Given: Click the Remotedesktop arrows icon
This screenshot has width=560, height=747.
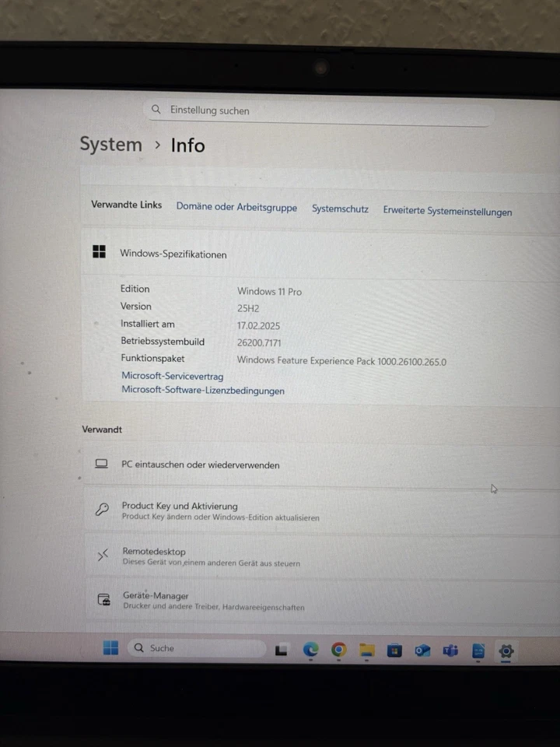Looking at the screenshot, I should pos(103,555).
